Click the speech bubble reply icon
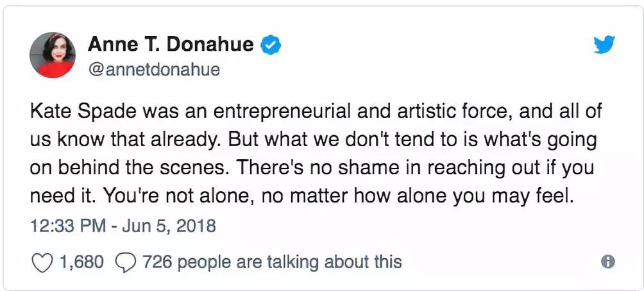This screenshot has width=644, height=291. click(124, 262)
